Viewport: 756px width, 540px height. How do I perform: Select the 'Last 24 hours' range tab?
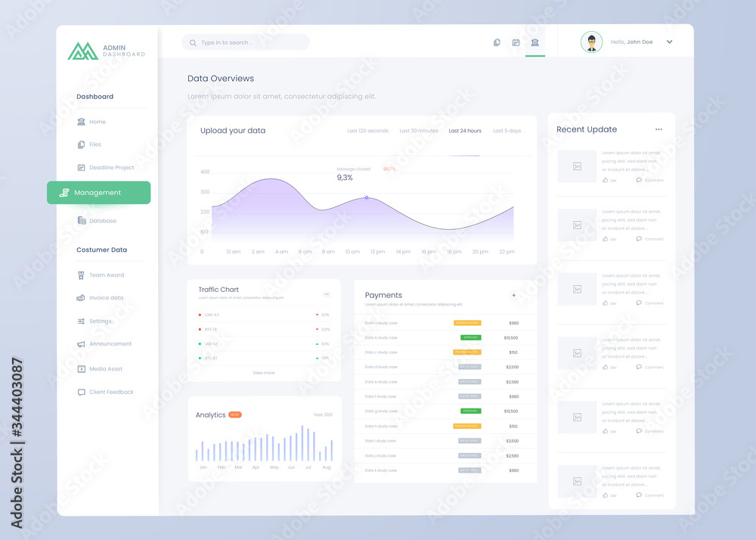(x=465, y=131)
